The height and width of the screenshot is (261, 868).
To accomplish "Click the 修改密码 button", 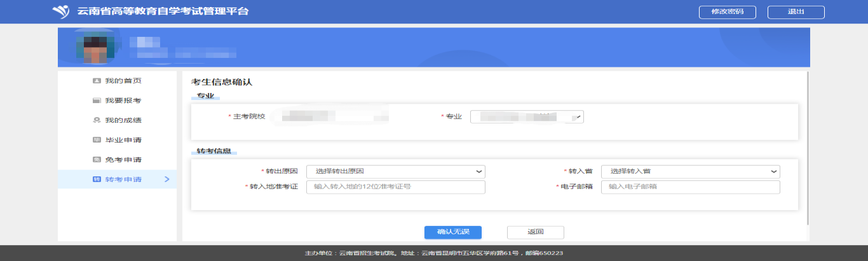I will click(x=727, y=12).
